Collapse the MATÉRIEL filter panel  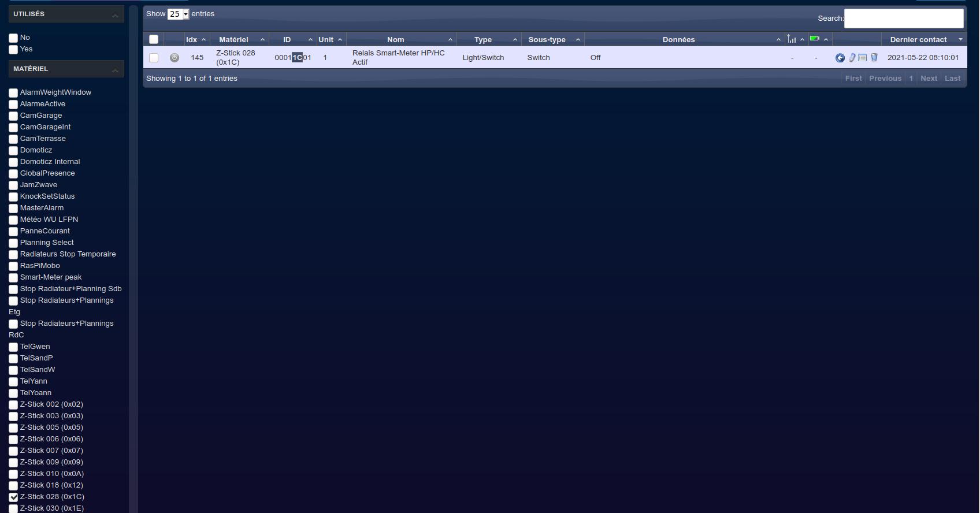point(115,69)
